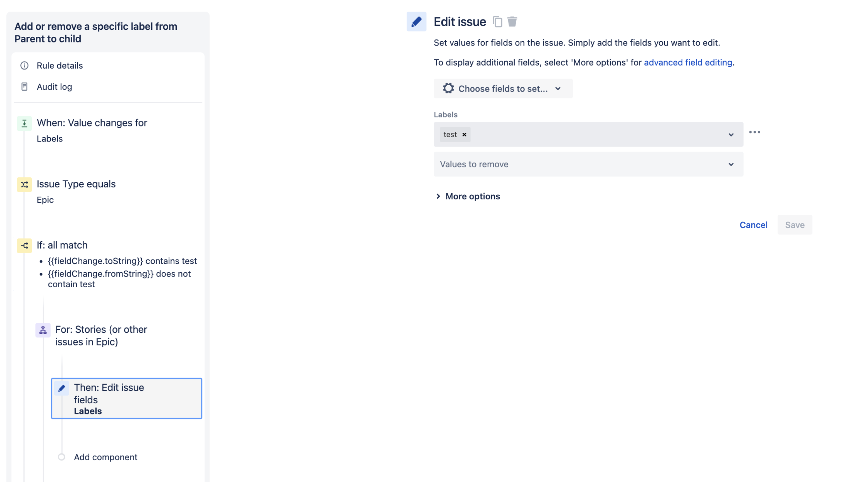Viewport: 868px width, 501px height.
Task: Expand the More options section
Action: tap(468, 196)
